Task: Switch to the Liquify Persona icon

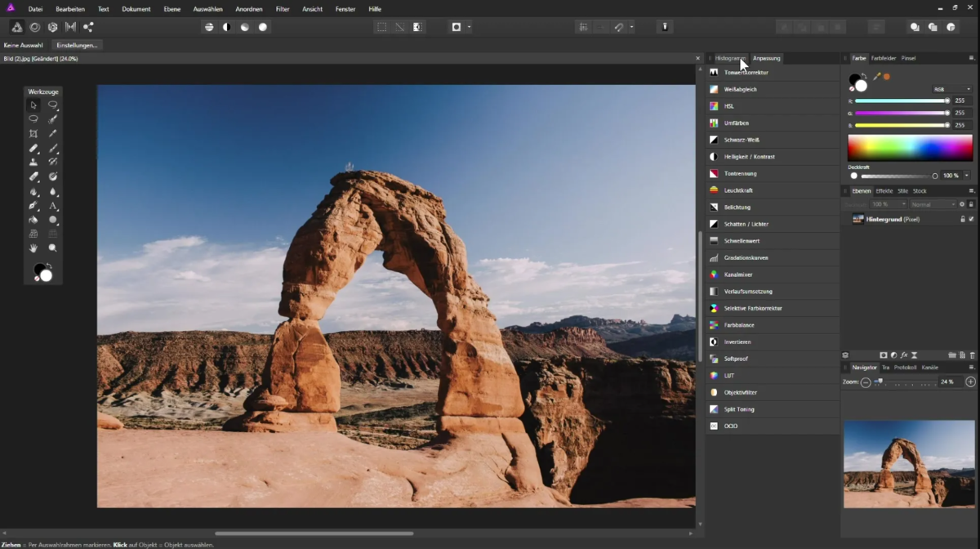Action: coord(34,27)
